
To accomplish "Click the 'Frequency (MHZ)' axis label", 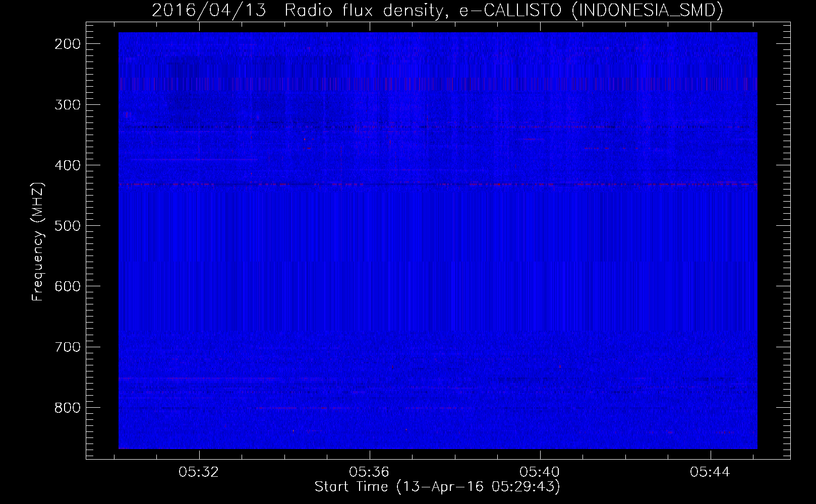I will click(x=38, y=241).
